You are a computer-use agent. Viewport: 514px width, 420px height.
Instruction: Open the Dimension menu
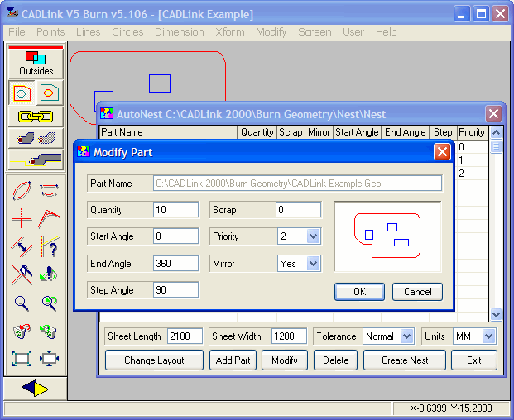coord(180,32)
